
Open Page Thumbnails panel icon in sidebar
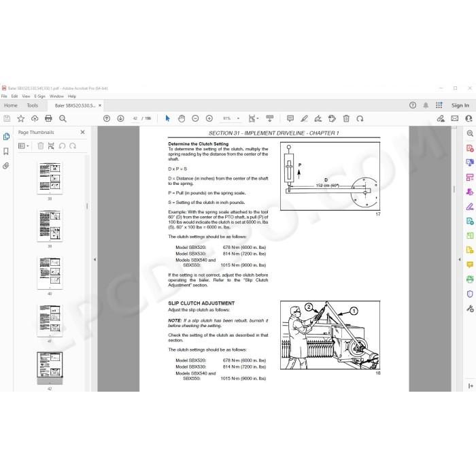click(x=6, y=137)
